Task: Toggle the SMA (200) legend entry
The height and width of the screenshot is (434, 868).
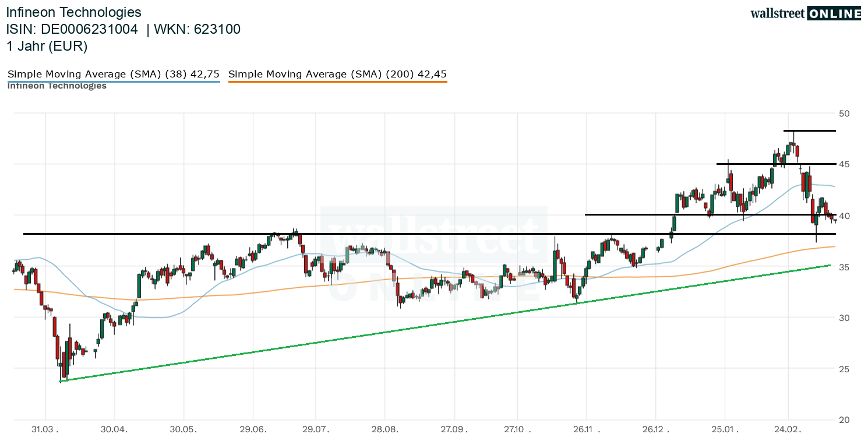Action: [x=338, y=74]
